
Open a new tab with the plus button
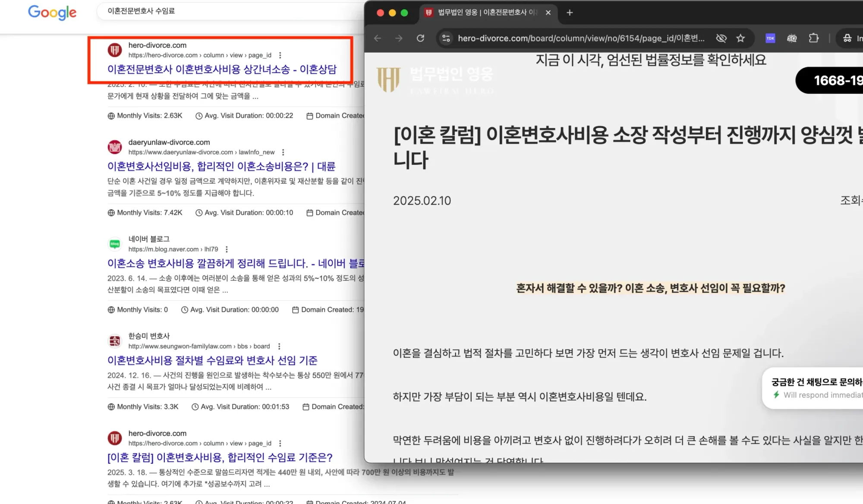pos(569,13)
